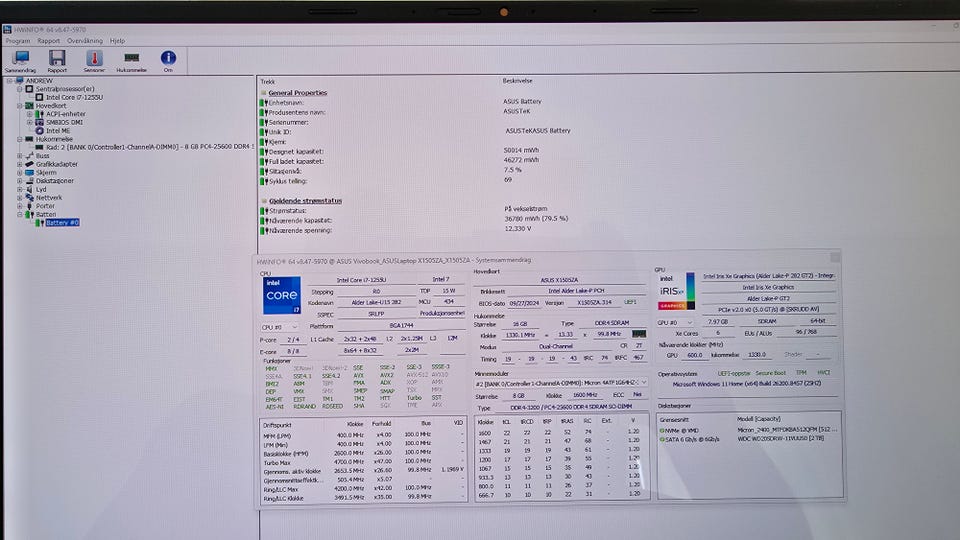Viewport: 960px width, 540px height.
Task: Click the Rapport floppy disk toolbar icon
Action: [x=57, y=61]
